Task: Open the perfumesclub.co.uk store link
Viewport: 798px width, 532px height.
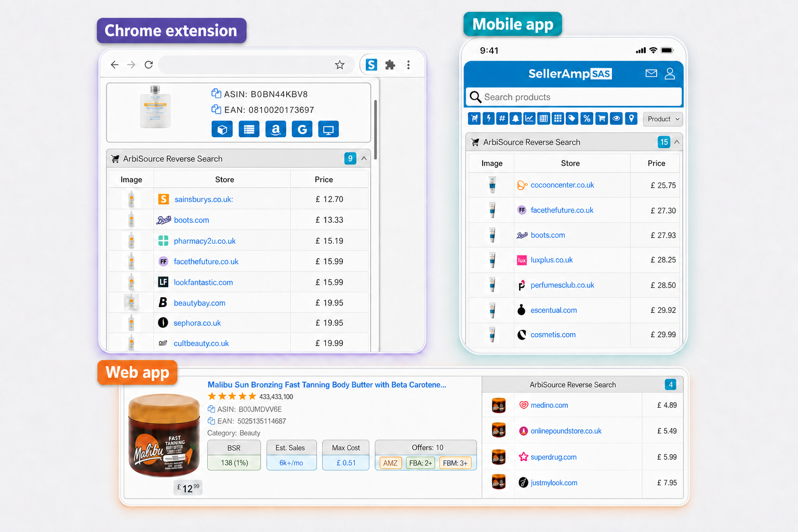Action: click(562, 285)
